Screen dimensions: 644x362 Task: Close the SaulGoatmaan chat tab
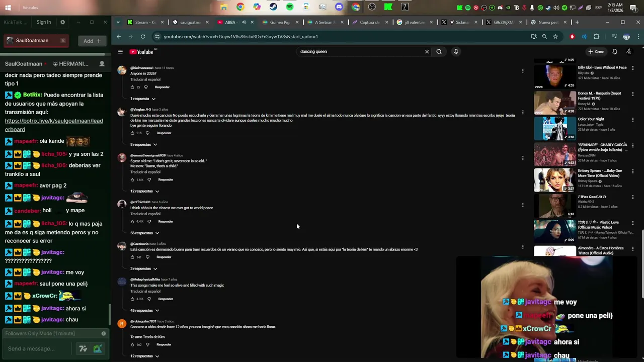63,41
